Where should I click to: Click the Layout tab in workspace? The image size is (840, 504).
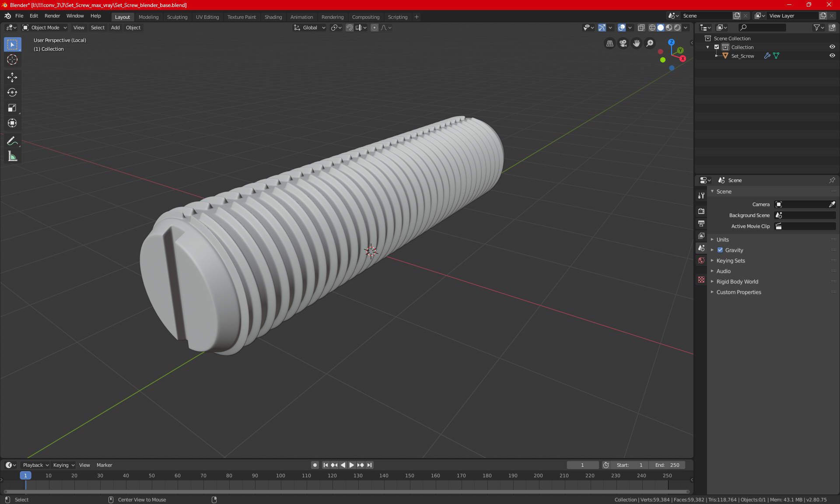pyautogui.click(x=122, y=16)
